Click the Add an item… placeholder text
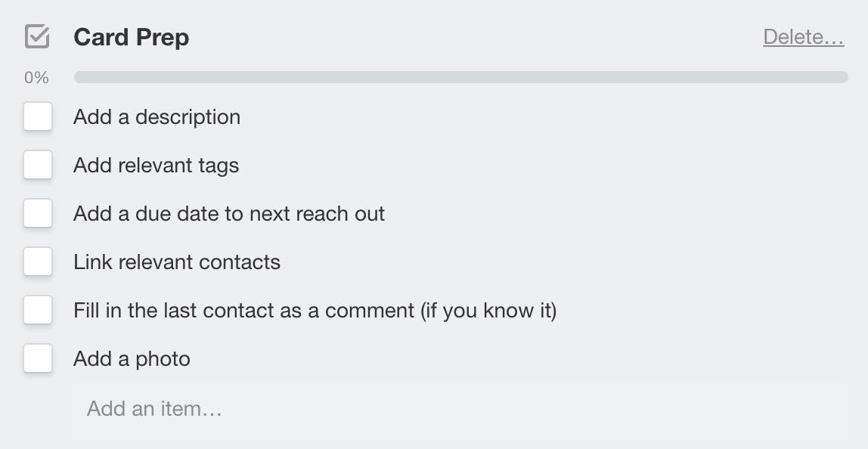 (x=154, y=409)
